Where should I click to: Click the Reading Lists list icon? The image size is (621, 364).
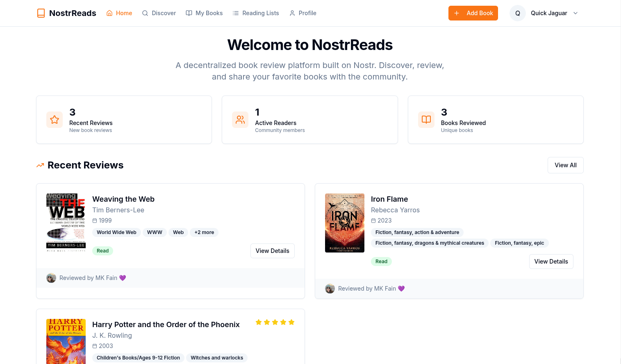coord(236,13)
